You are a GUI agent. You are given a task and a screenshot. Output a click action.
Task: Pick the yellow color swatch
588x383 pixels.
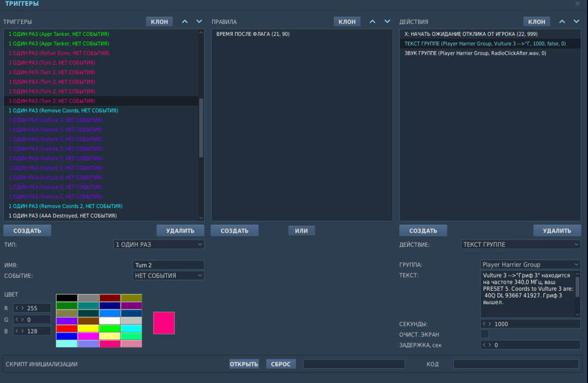88,328
